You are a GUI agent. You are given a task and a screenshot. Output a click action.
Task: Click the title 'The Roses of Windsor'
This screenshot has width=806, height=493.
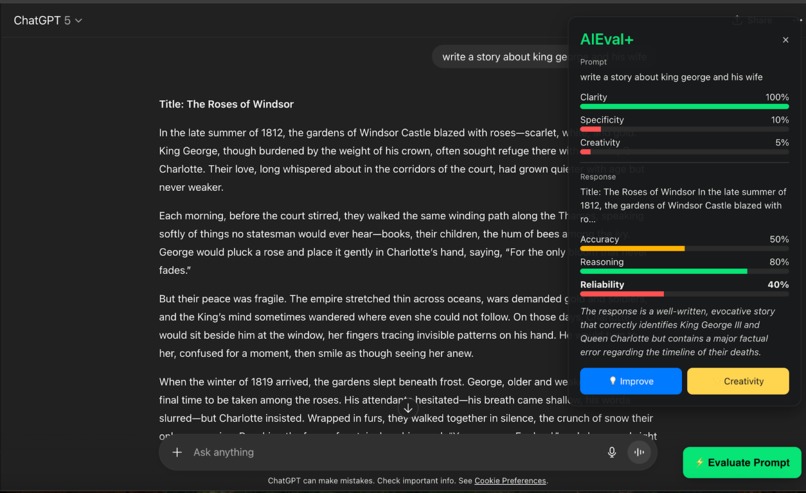click(x=226, y=104)
